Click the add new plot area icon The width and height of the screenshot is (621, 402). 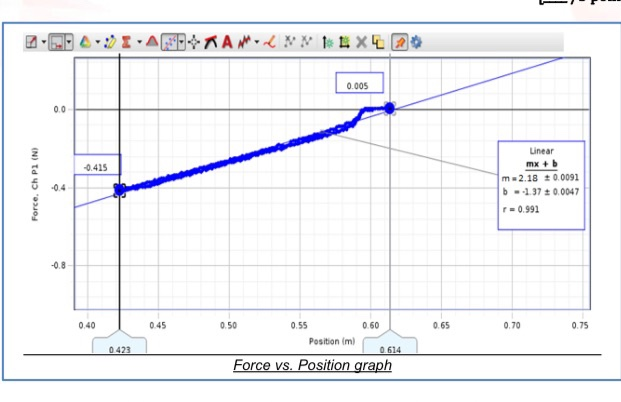click(x=345, y=42)
